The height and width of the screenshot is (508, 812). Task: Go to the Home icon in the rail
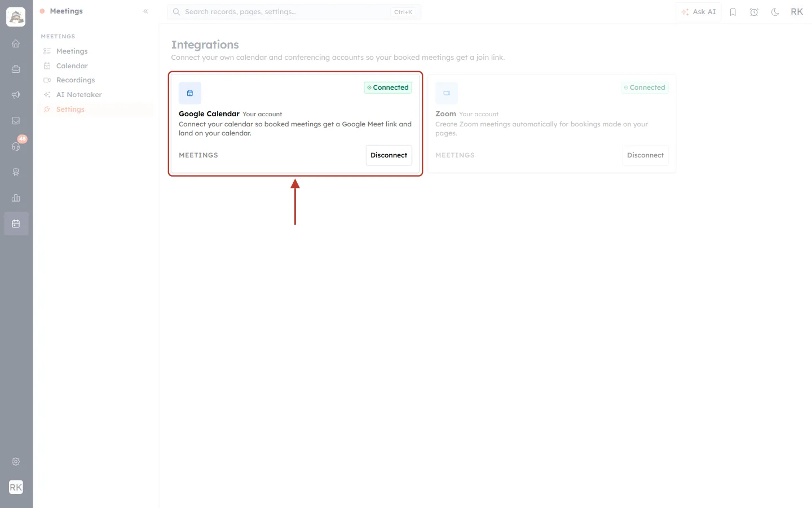pyautogui.click(x=16, y=43)
